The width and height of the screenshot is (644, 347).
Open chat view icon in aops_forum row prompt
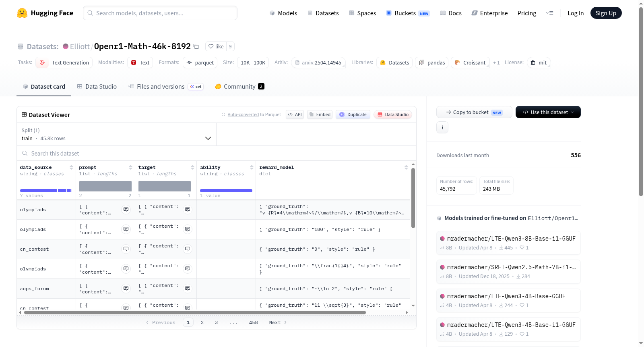point(126,289)
